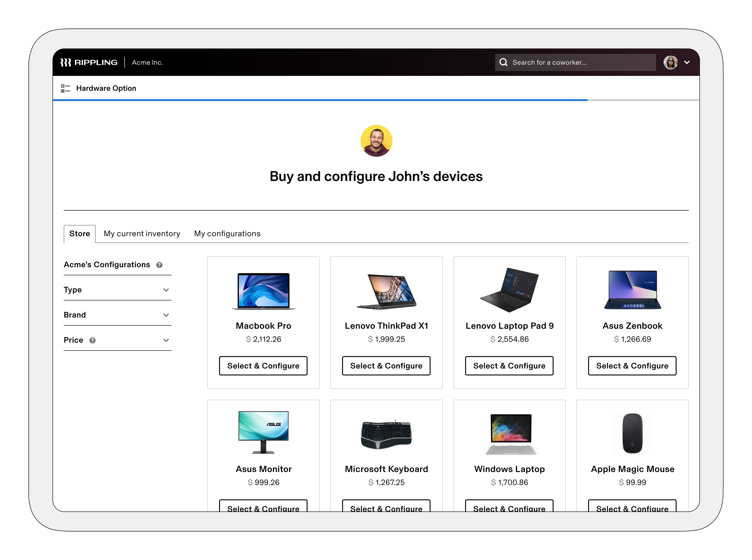Click help icon next to Price
The height and width of the screenshot is (560, 752).
coord(92,340)
